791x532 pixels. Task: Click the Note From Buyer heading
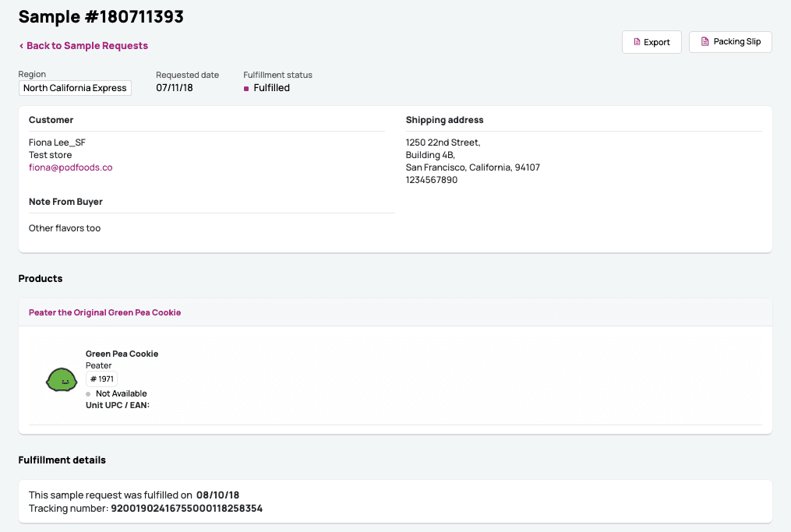tap(65, 202)
